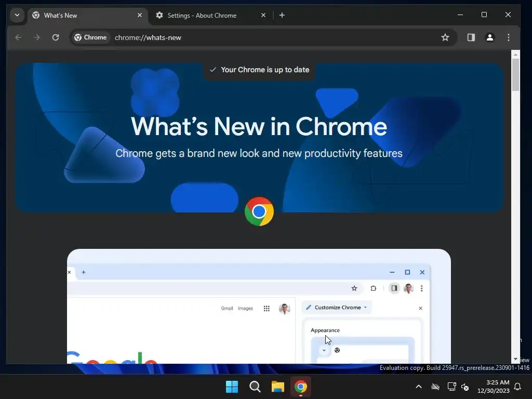Click the What's New in Chrome heading
Viewport: 532px width, 399px height.
pyautogui.click(x=259, y=127)
